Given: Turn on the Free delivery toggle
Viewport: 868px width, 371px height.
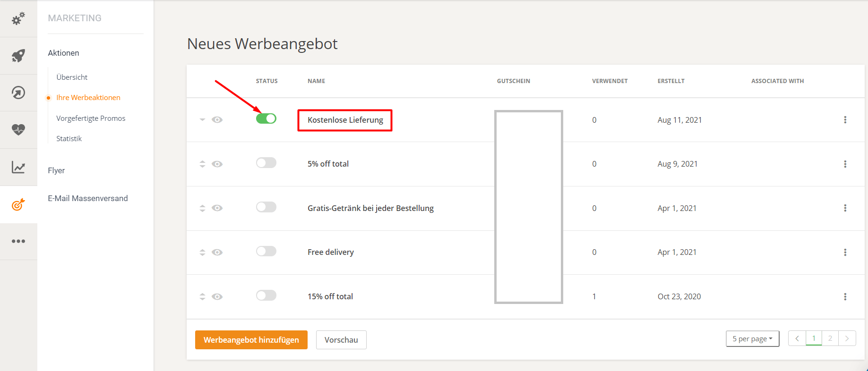Looking at the screenshot, I should point(266,251).
